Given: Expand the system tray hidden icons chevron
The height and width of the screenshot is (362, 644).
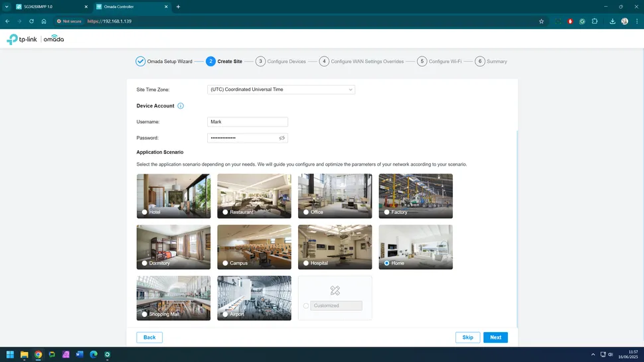Looking at the screenshot, I should click(592, 355).
